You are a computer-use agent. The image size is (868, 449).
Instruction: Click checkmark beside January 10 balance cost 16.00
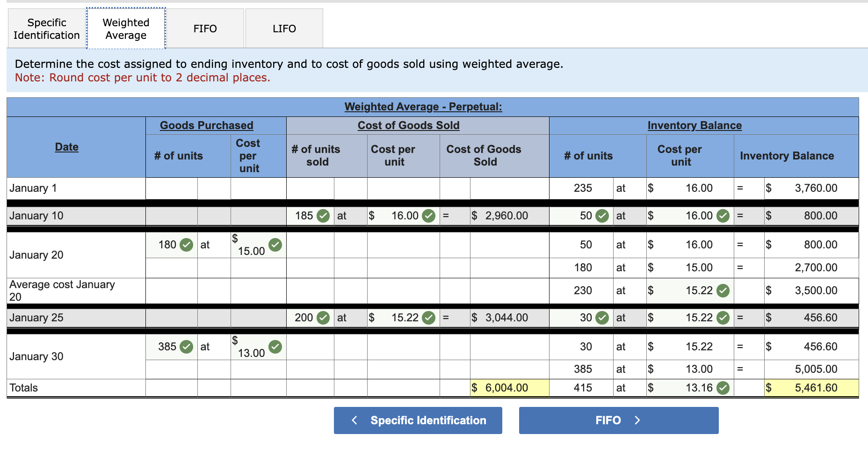(723, 216)
